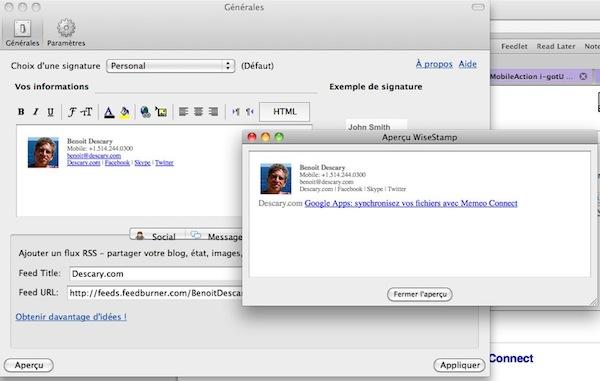The height and width of the screenshot is (381, 600).
Task: Click Fermer l'aperçu in preview window
Action: tap(420, 295)
